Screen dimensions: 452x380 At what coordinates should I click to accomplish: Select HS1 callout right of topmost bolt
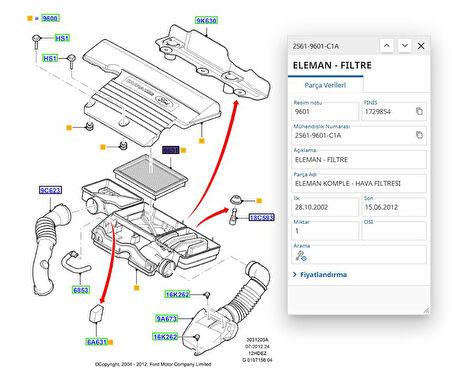[62, 38]
